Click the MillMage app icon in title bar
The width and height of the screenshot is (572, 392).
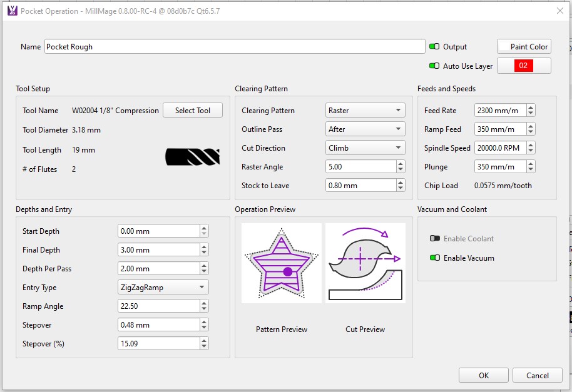click(x=13, y=11)
